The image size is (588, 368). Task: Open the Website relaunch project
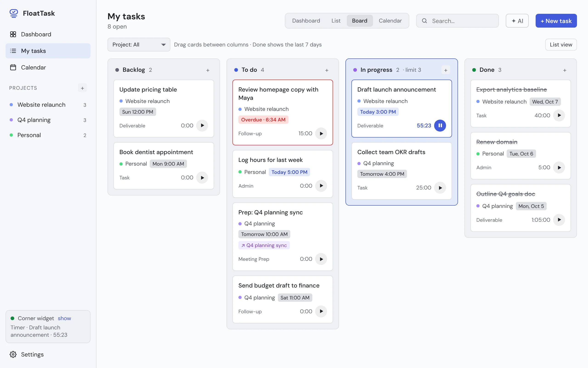(48, 105)
